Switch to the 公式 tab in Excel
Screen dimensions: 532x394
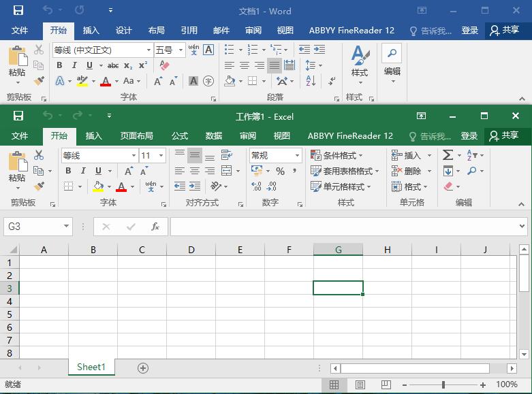click(180, 135)
